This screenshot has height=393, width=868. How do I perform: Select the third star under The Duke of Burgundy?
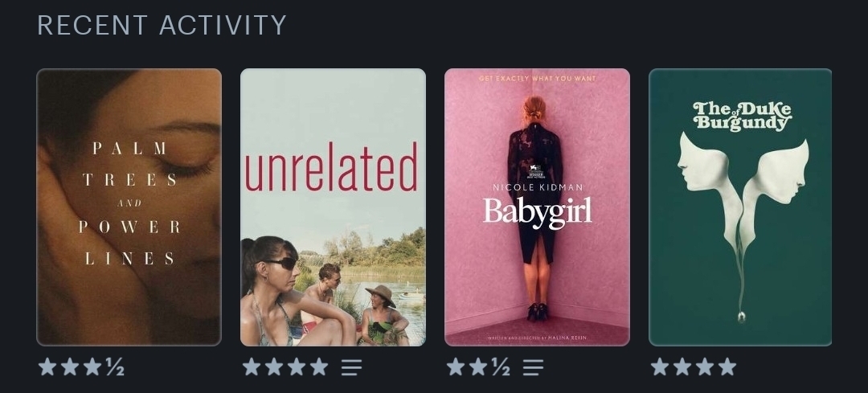[705, 366]
